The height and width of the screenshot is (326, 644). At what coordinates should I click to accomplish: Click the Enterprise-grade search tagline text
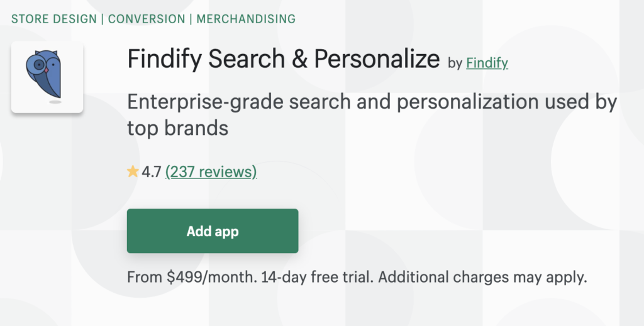tap(372, 102)
